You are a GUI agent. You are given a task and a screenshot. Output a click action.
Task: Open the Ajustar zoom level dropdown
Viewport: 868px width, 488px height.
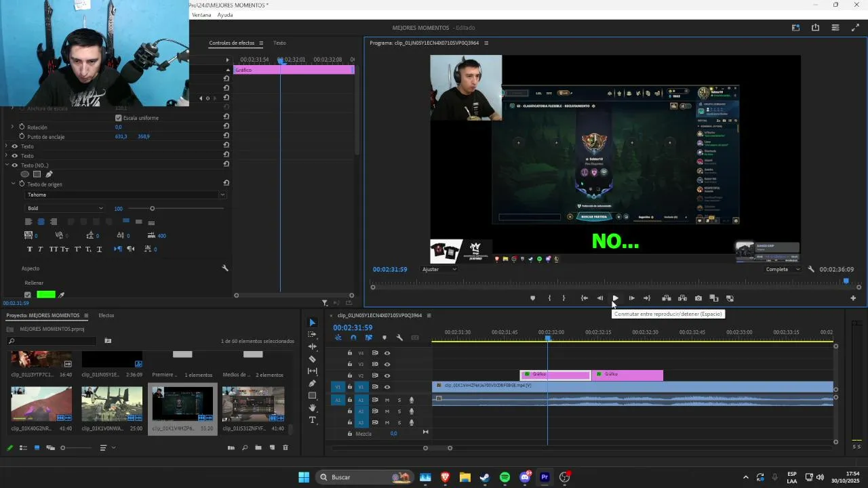(x=439, y=269)
